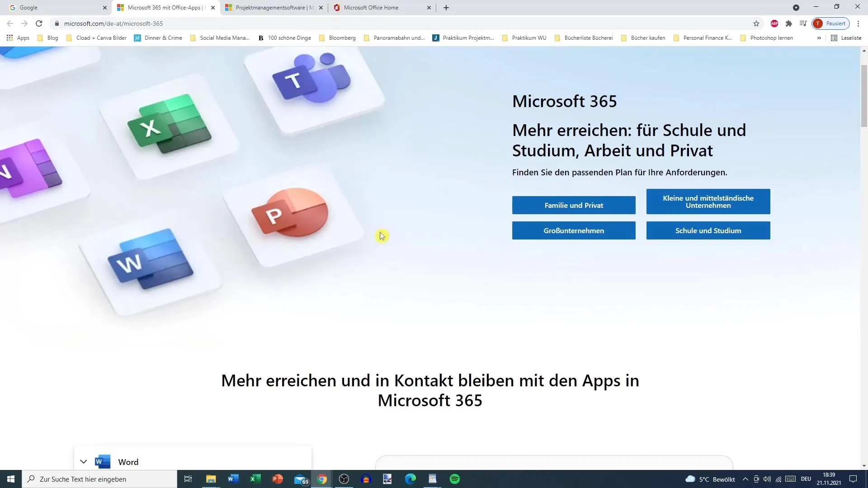Image resolution: width=868 pixels, height=488 pixels.
Task: Open the Windows Start menu
Action: [x=11, y=479]
